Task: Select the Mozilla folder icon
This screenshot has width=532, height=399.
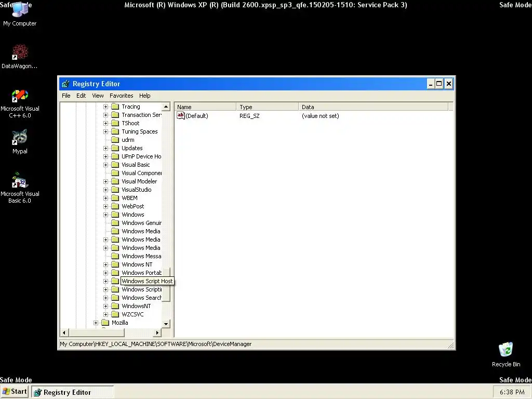Action: point(105,323)
